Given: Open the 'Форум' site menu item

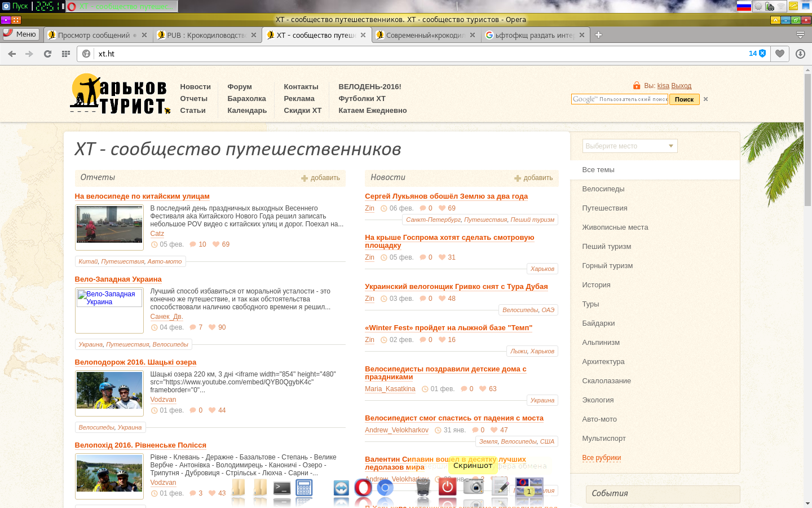Looking at the screenshot, I should (240, 87).
